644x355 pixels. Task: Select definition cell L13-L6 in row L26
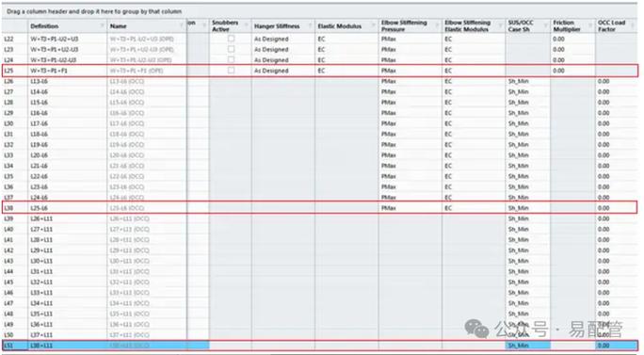pos(68,81)
